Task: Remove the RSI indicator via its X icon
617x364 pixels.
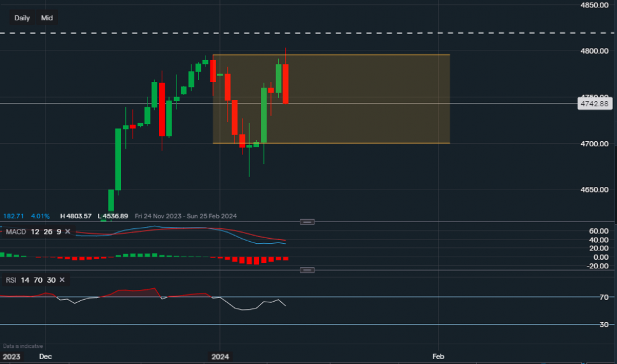Action: coord(61,280)
